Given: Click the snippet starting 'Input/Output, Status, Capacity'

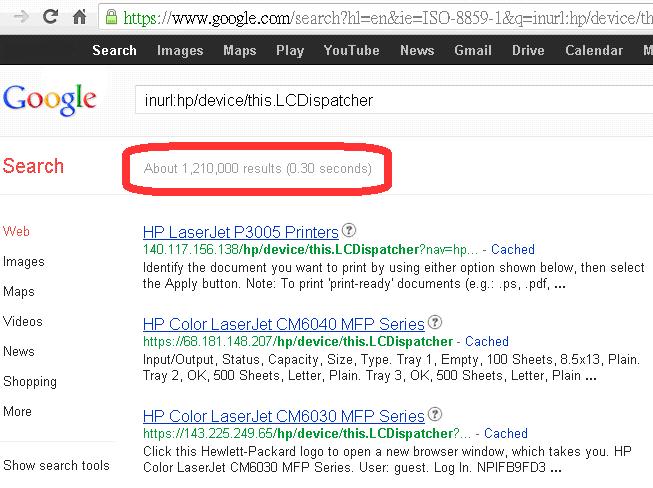Looking at the screenshot, I should (391, 368).
